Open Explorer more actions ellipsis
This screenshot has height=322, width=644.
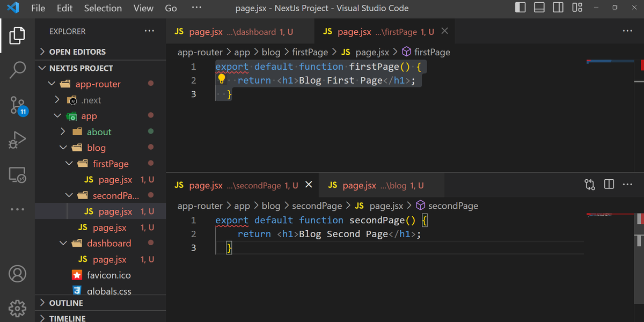point(150,32)
